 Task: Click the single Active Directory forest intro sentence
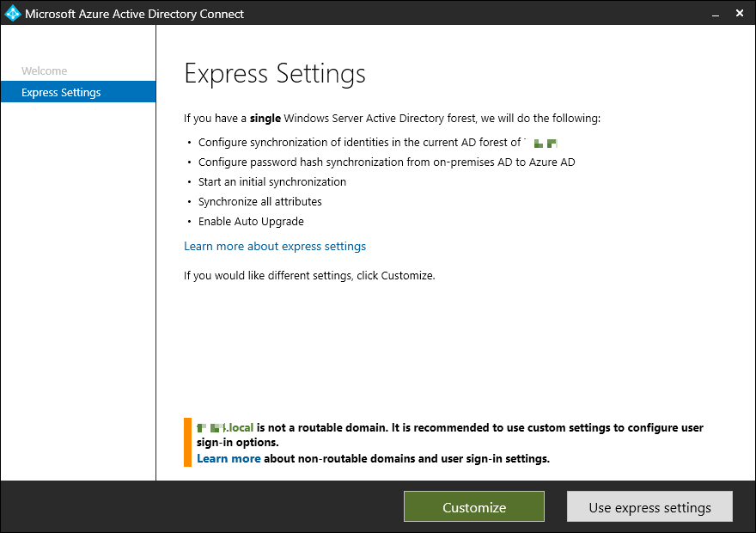coord(392,118)
